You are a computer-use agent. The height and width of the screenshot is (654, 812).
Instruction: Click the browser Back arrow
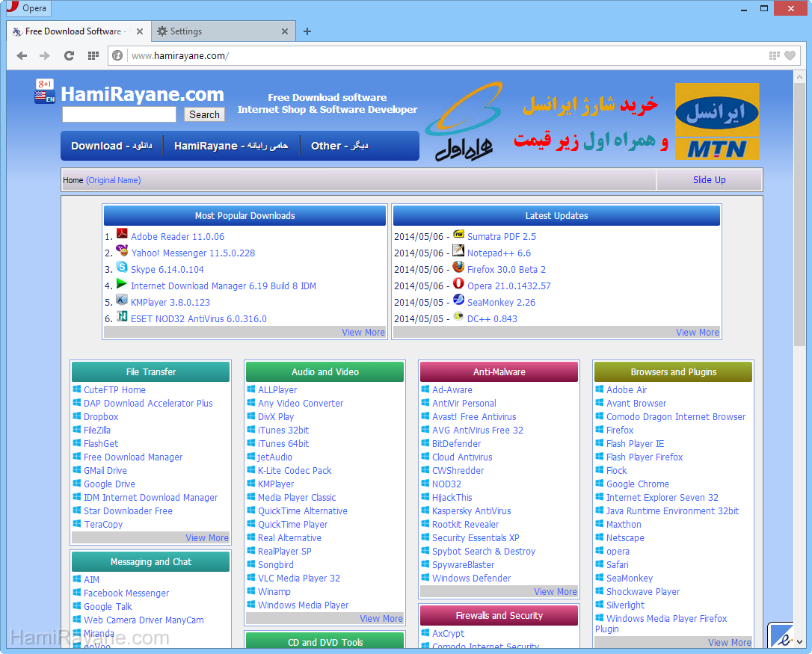pos(22,55)
